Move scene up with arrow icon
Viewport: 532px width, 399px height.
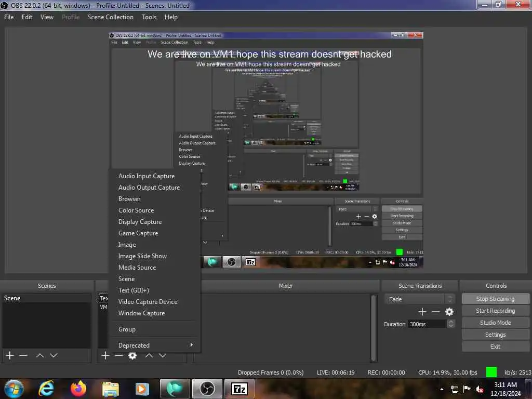[x=40, y=355]
